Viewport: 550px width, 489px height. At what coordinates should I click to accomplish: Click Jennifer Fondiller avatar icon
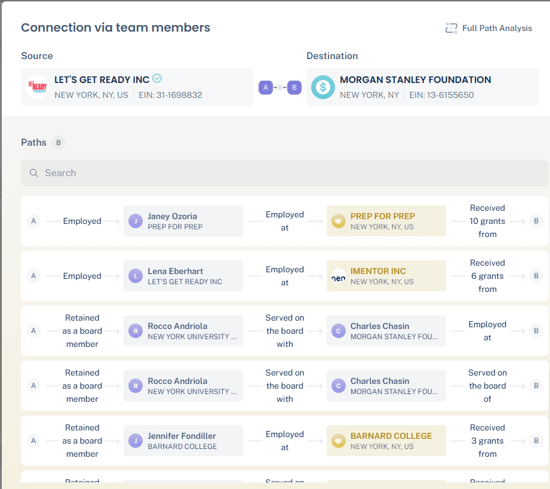(135, 441)
